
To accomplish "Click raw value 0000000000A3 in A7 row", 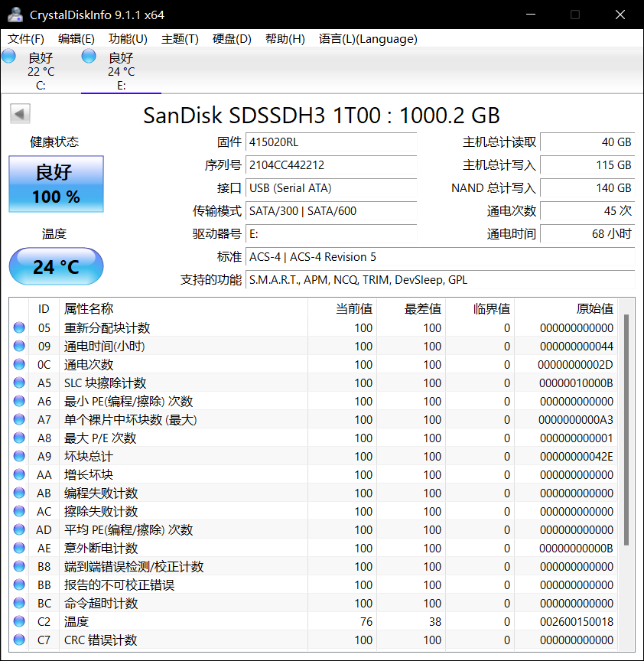I will pos(576,419).
